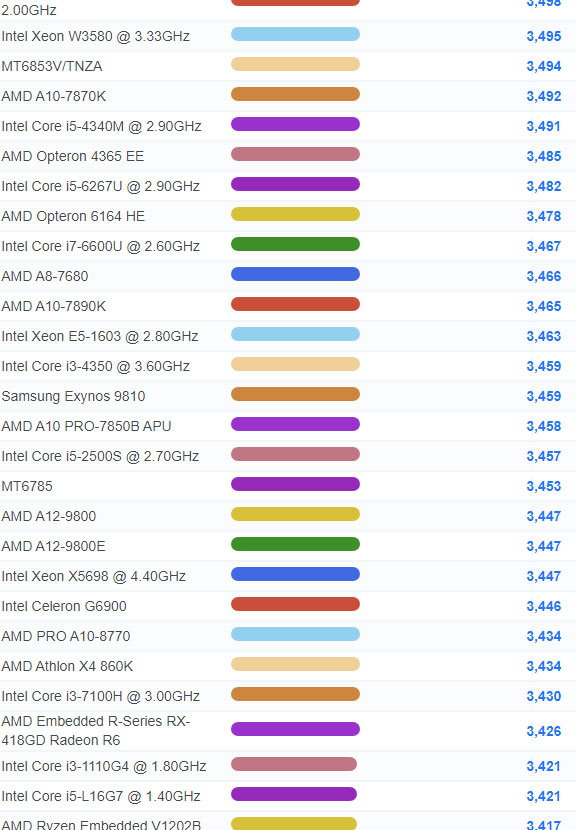Click the 3,466 score value
Image resolution: width=576 pixels, height=830 pixels.
point(544,276)
